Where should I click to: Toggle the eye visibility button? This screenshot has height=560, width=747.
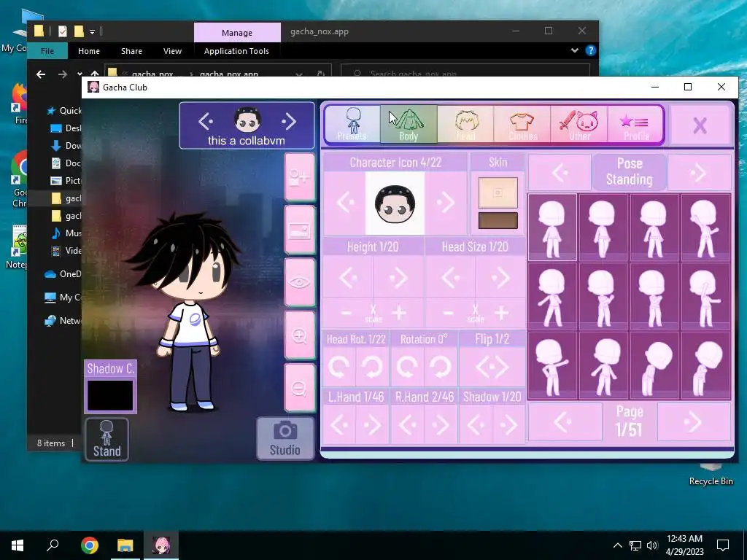click(x=300, y=282)
